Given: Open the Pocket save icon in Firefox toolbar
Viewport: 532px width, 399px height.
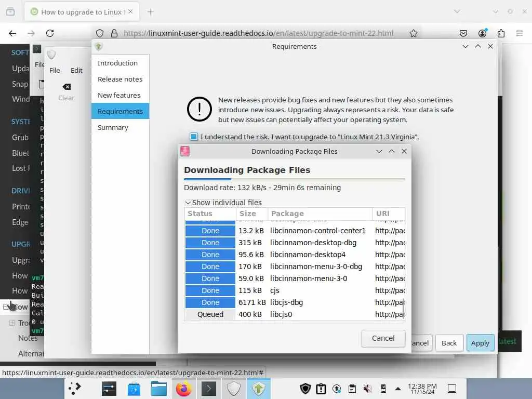Looking at the screenshot, I should [463, 33].
